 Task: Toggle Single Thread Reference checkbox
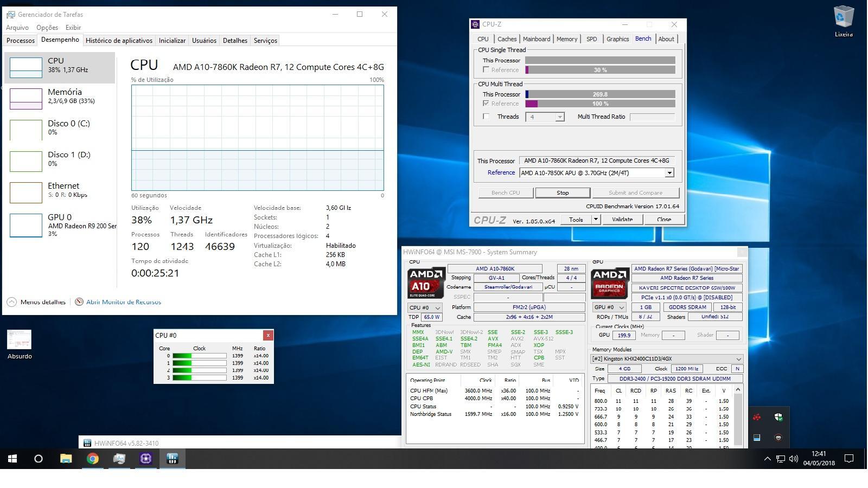point(486,70)
